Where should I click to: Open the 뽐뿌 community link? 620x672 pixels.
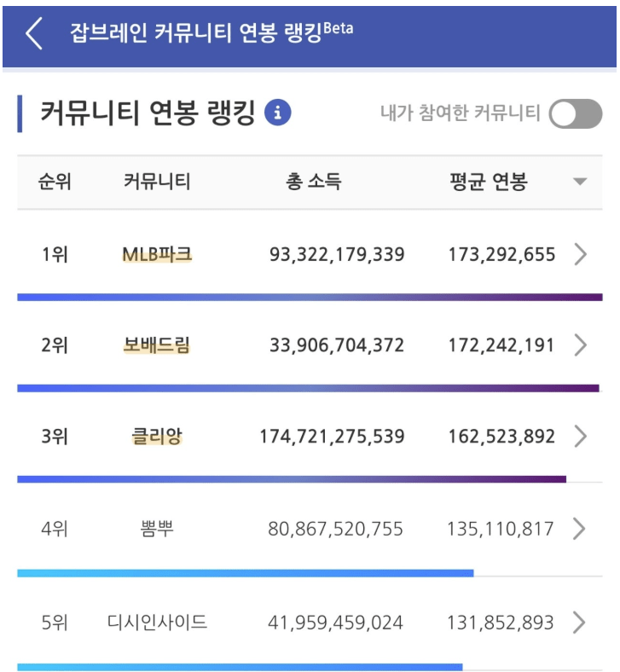click(157, 529)
